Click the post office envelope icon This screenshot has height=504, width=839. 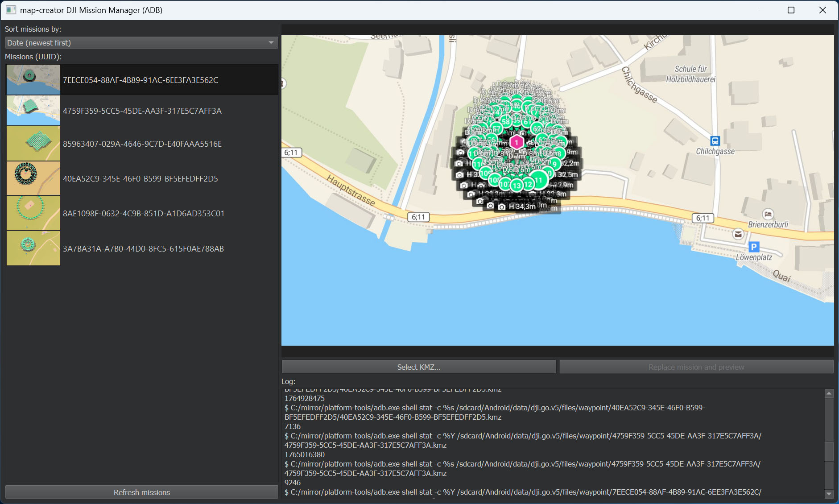(738, 234)
